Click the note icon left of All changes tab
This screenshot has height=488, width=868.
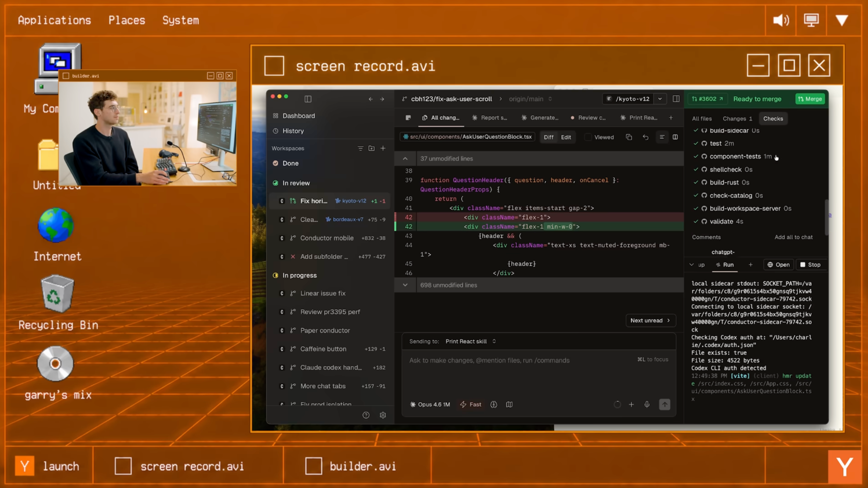(x=408, y=118)
